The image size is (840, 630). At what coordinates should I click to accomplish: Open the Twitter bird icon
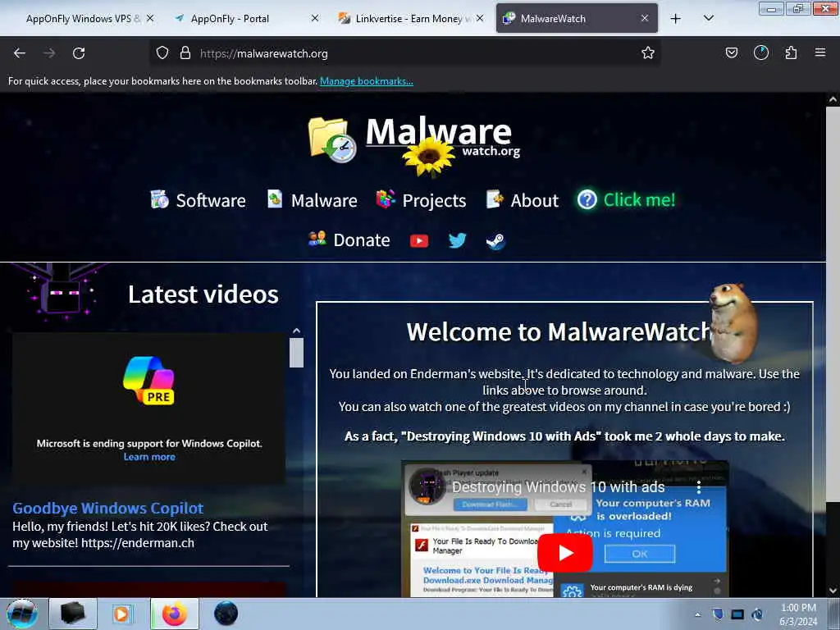457,240
